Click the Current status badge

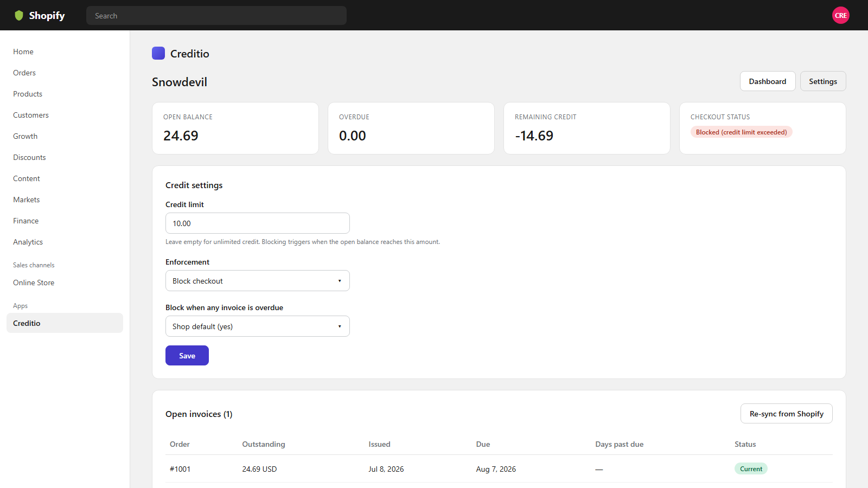[x=751, y=469]
